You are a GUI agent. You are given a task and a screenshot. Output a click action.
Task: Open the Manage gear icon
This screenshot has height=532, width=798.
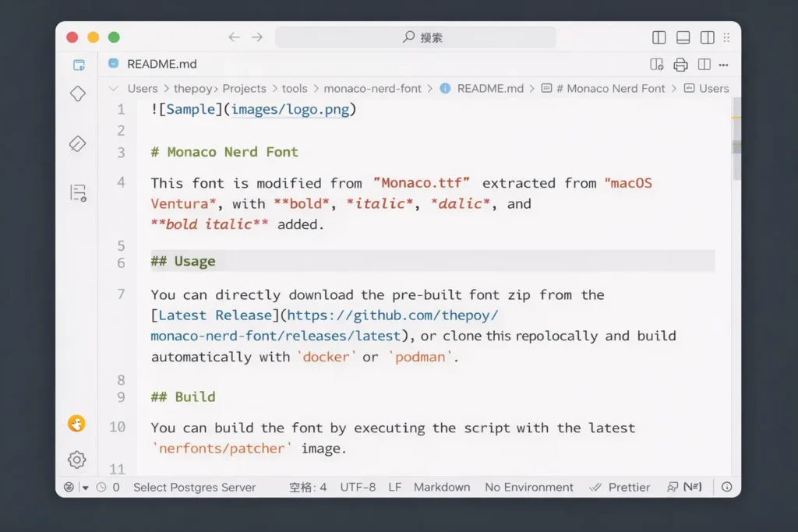click(76, 460)
